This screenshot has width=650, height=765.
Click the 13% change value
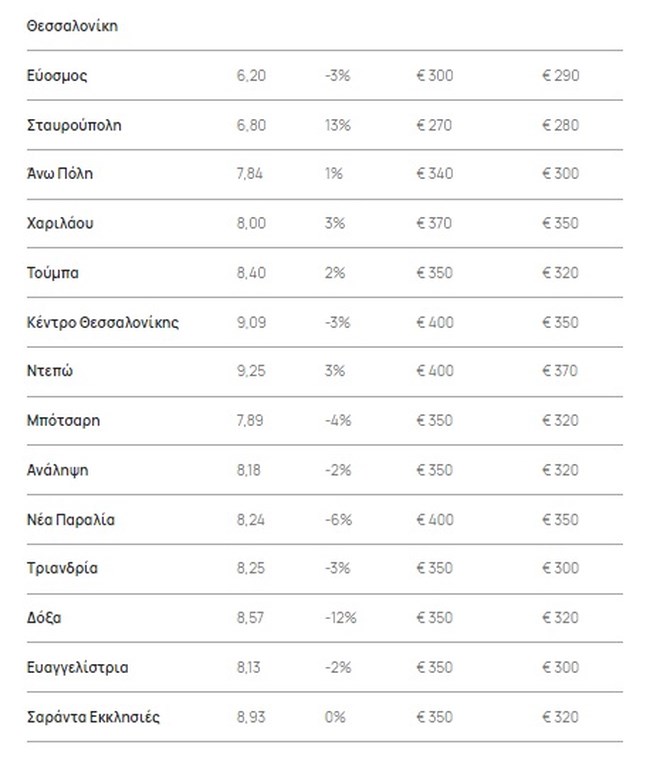click(x=337, y=125)
